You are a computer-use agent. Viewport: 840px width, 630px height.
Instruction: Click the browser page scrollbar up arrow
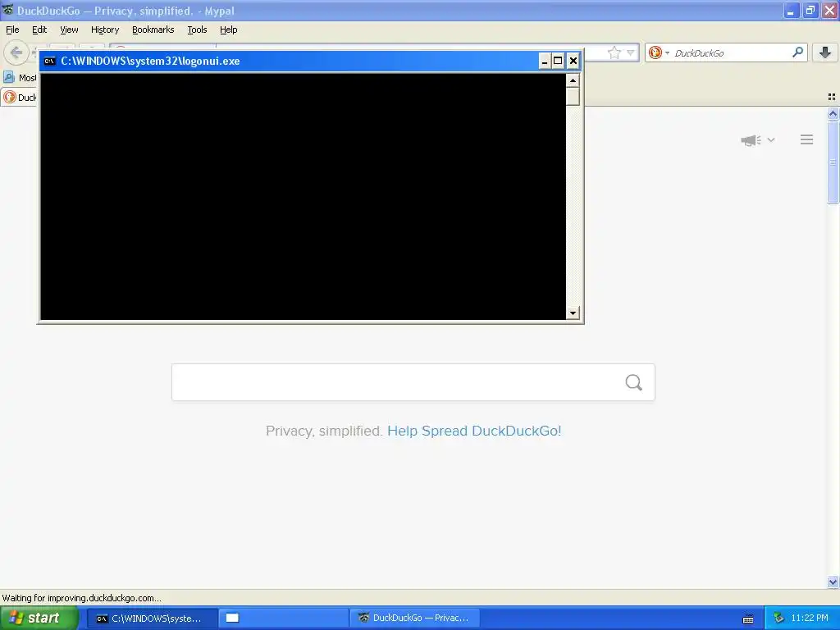pos(833,113)
